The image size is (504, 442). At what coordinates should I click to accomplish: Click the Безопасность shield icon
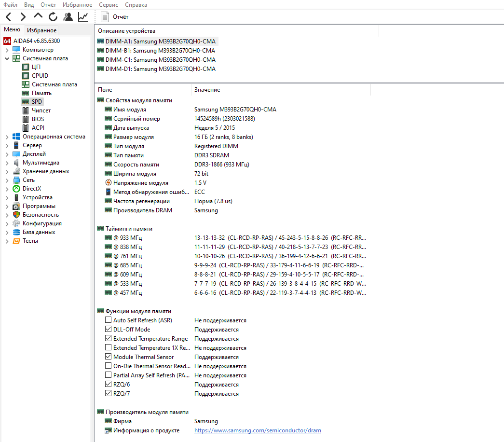pos(16,215)
